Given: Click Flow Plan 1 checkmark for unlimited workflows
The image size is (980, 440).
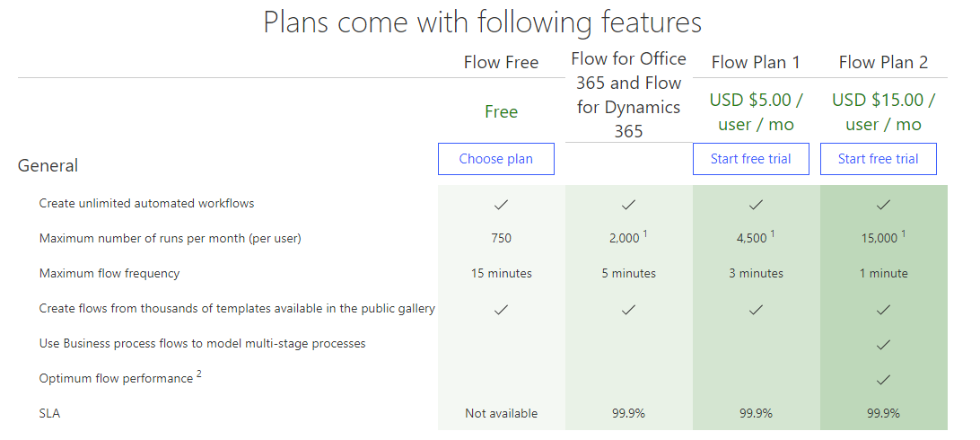Looking at the screenshot, I should [756, 204].
